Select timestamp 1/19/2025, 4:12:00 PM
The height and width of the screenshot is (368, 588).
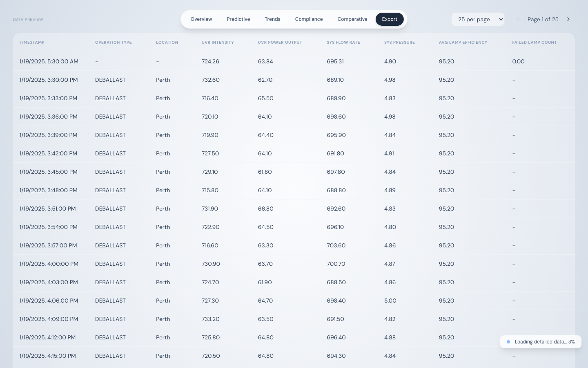point(48,337)
